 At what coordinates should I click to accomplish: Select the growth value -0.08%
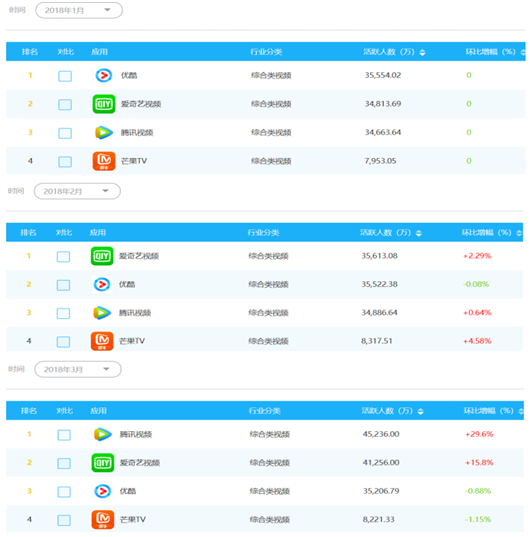pos(476,284)
